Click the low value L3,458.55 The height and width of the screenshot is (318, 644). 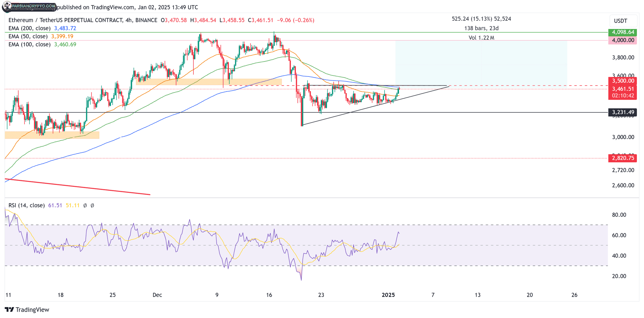coord(232,20)
